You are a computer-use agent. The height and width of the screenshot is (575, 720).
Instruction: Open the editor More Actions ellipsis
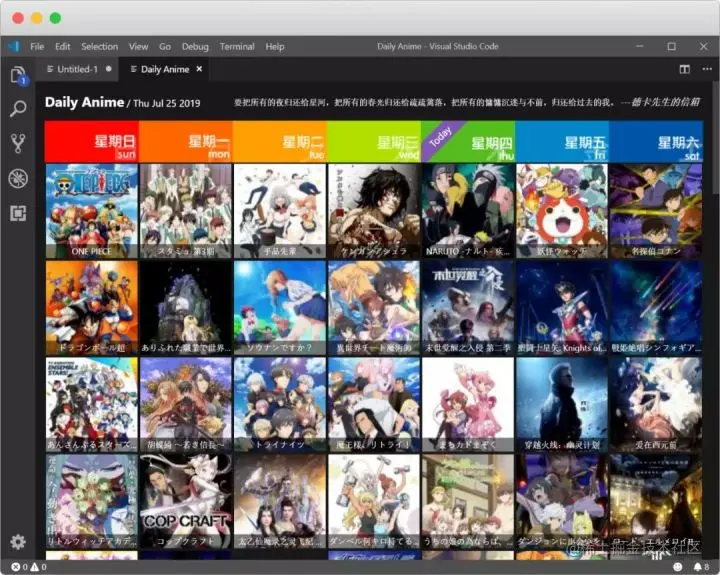(707, 69)
